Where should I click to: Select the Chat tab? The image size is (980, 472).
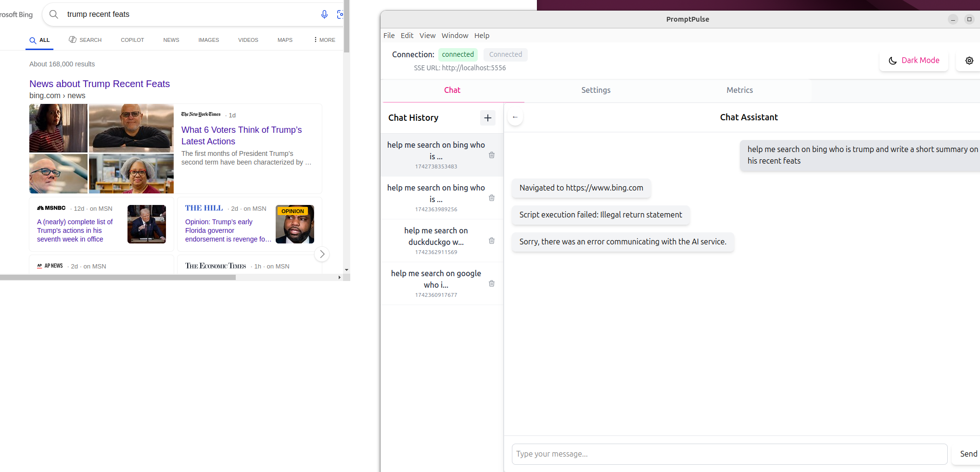[452, 90]
